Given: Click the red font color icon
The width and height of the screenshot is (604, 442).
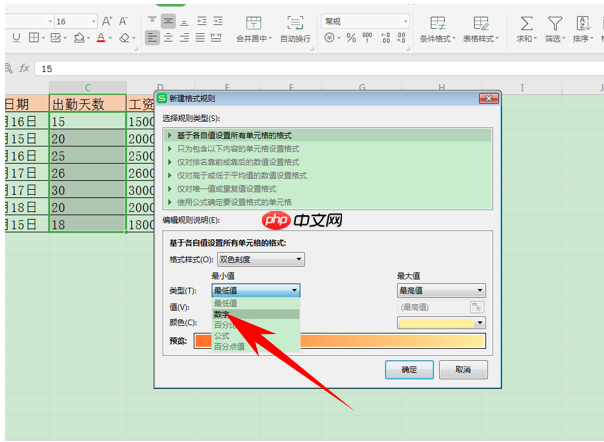Looking at the screenshot, I should (101, 38).
